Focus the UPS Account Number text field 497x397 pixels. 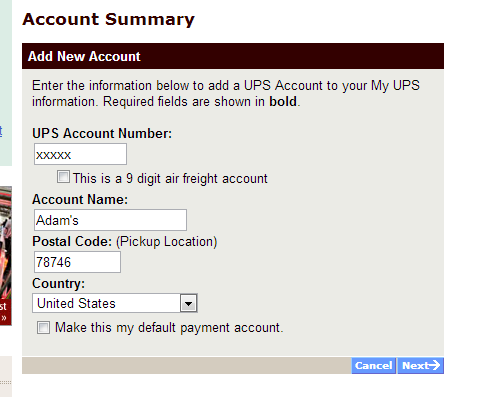tap(80, 154)
